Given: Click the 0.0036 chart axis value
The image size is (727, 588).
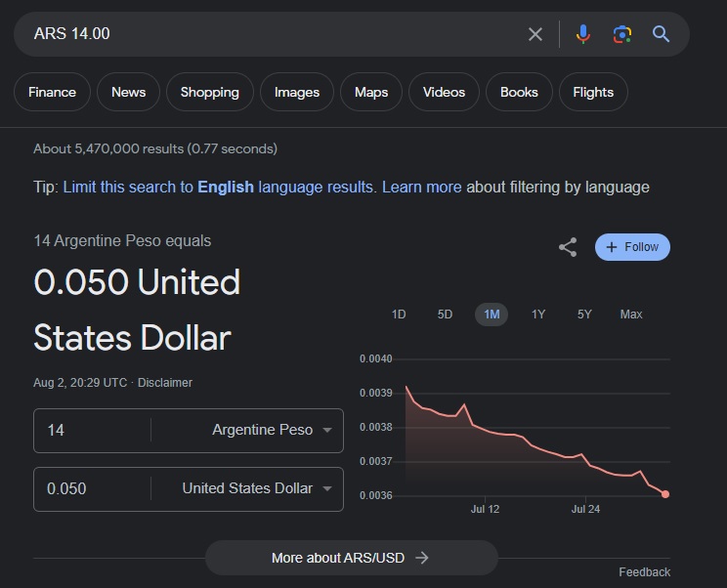Looking at the screenshot, I should click(x=375, y=496).
